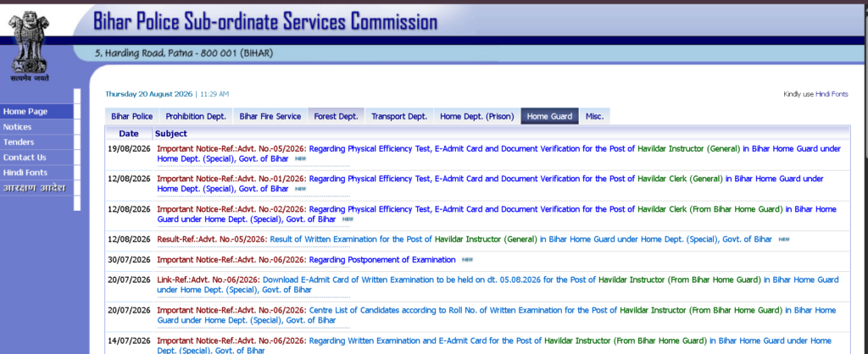Click the NEW badge beside the Result notice
This screenshot has width=868, height=354.
coord(783,240)
